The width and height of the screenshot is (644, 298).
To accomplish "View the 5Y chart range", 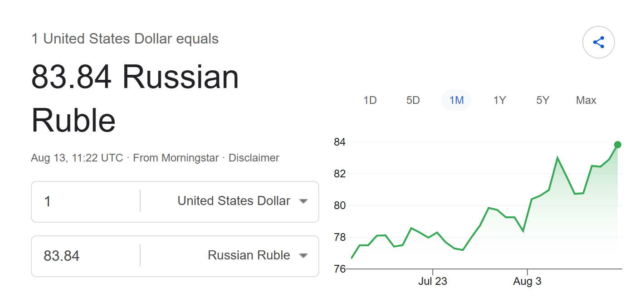I will point(542,100).
